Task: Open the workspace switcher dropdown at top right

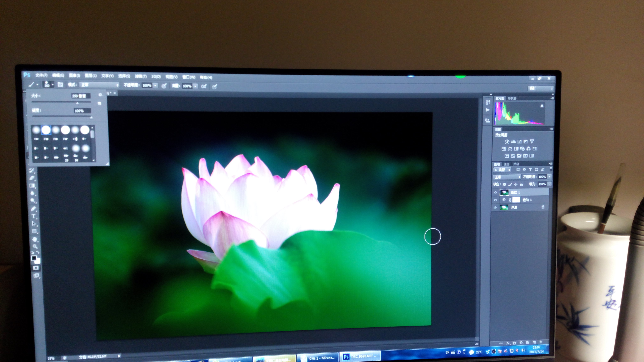Action: coord(541,88)
